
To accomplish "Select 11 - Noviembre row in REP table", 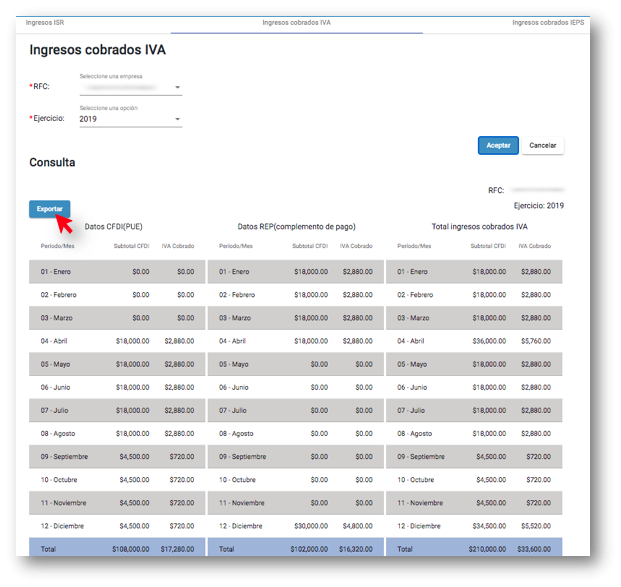I will [295, 503].
